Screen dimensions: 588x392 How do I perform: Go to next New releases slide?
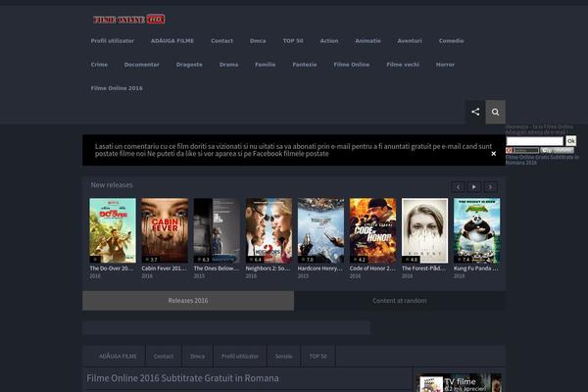tap(491, 187)
